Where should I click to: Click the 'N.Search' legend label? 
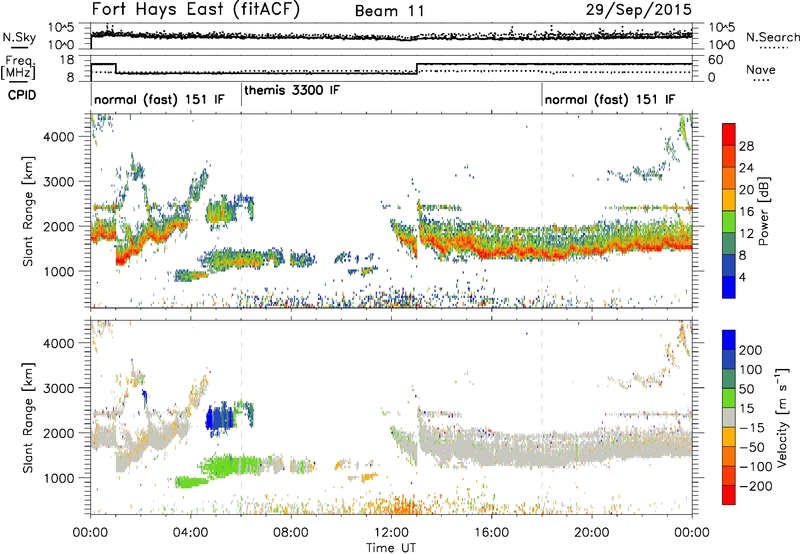pos(772,37)
